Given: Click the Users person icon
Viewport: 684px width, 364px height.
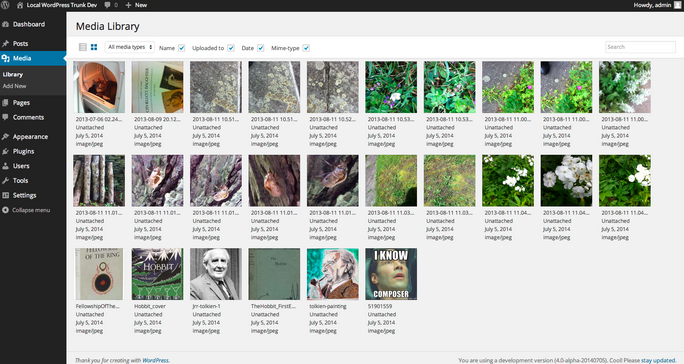Looking at the screenshot, I should coord(6,166).
